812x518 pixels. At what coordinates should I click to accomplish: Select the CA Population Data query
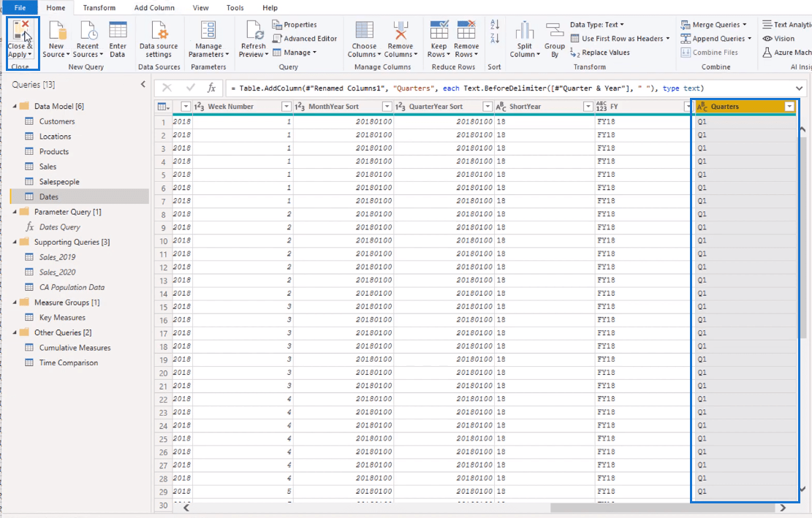click(80, 287)
